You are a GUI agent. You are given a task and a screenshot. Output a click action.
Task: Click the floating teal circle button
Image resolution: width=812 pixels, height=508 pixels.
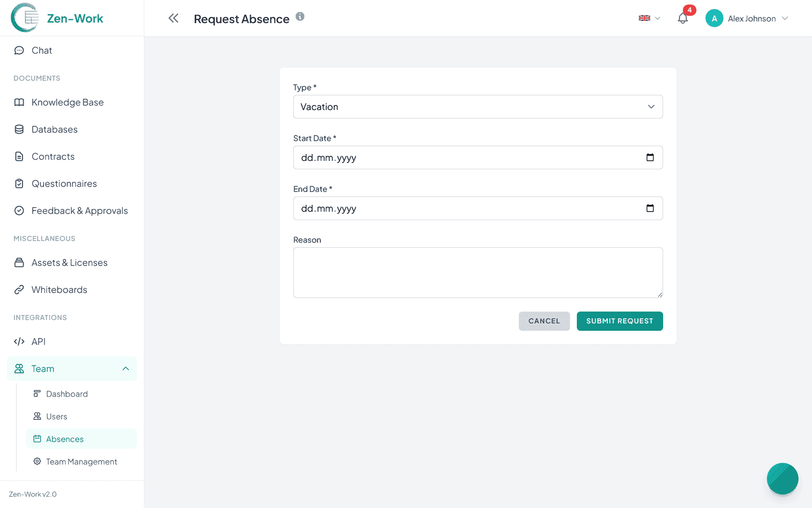(783, 479)
